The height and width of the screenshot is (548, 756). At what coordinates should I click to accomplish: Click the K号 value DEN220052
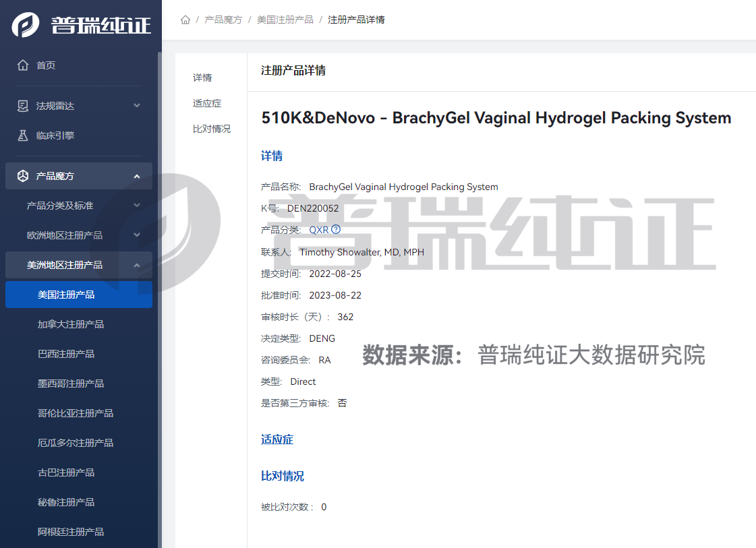click(313, 208)
